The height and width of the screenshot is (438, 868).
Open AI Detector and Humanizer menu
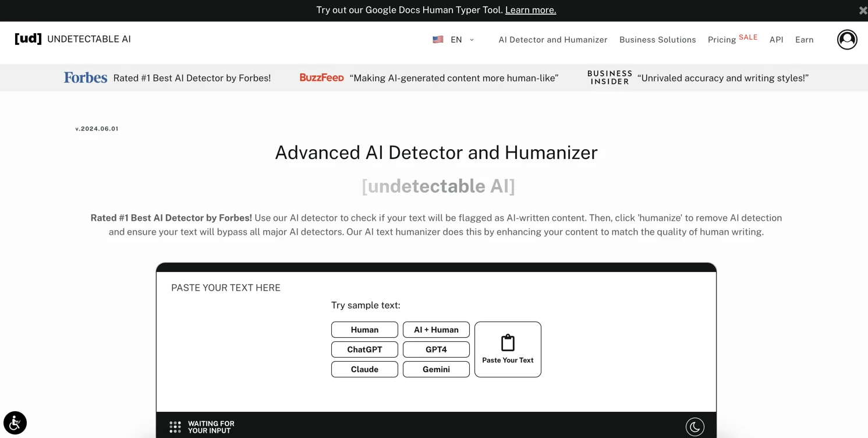click(x=552, y=40)
